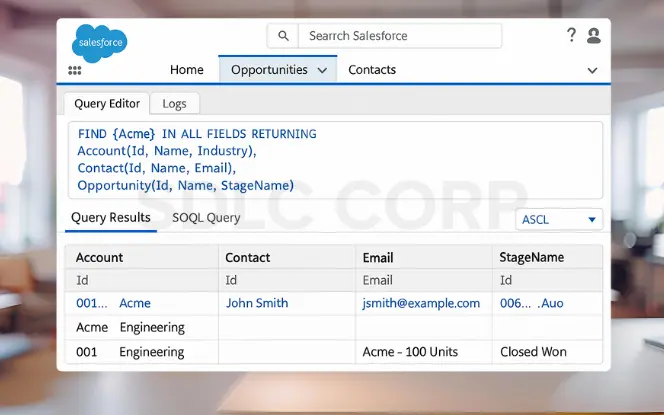Viewport: 664px width, 415px height.
Task: Open the ASCL sort dropdown
Action: coord(559,219)
